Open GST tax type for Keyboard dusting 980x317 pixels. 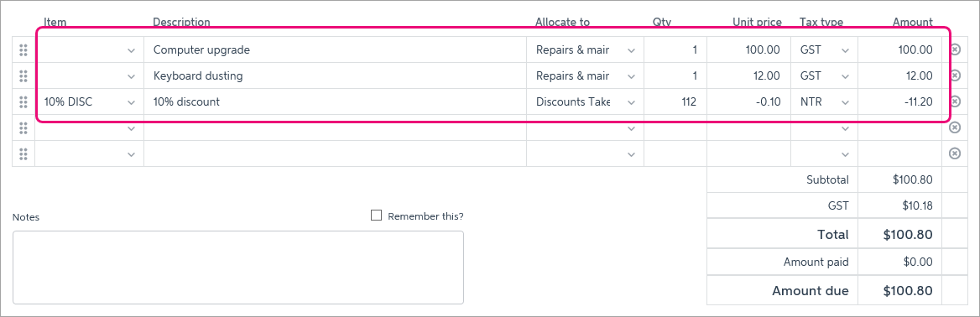(825, 75)
